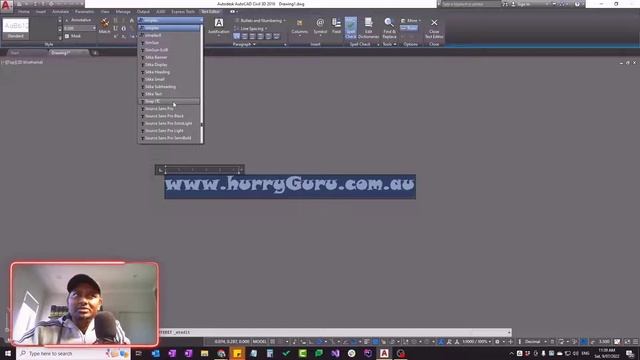Click the text editor ruler bar
Image resolution: width=640 pixels, height=360 pixels.
[x=200, y=169]
